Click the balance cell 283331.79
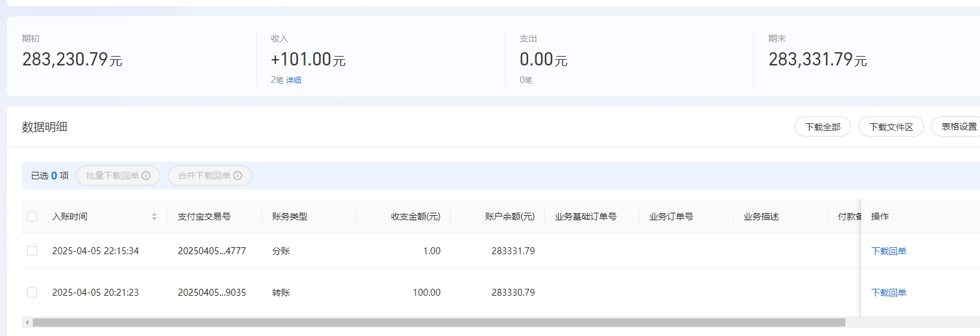980x336 pixels. coord(513,251)
